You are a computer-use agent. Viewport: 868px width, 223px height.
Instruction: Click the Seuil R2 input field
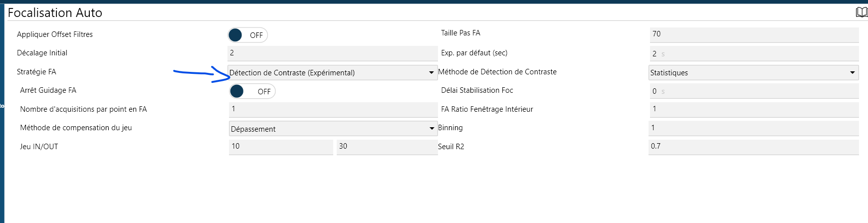[753, 146]
